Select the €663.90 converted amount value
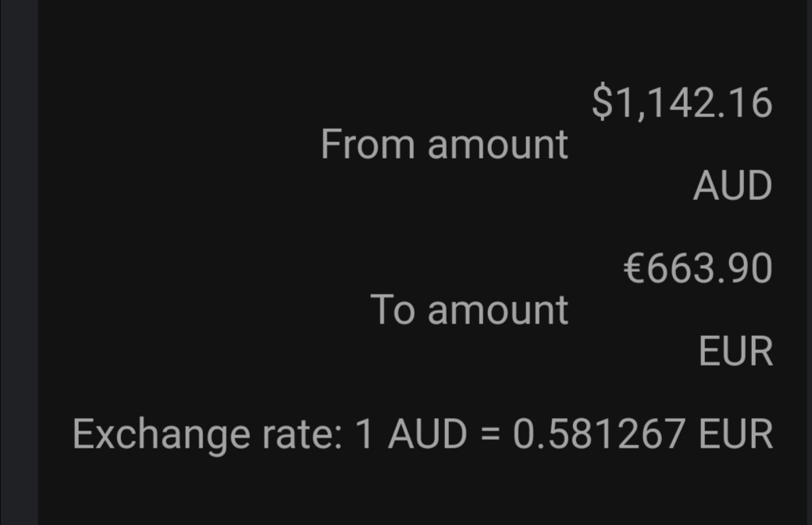 point(698,269)
